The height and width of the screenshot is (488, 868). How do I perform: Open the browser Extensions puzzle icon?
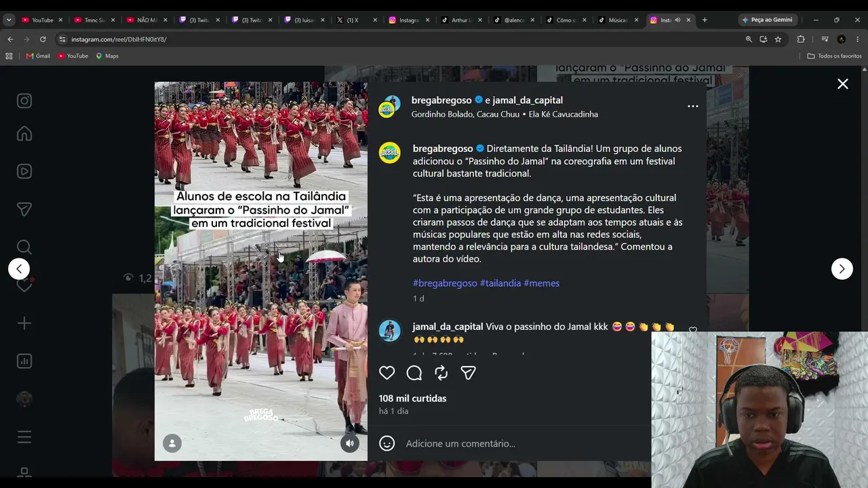point(801,39)
